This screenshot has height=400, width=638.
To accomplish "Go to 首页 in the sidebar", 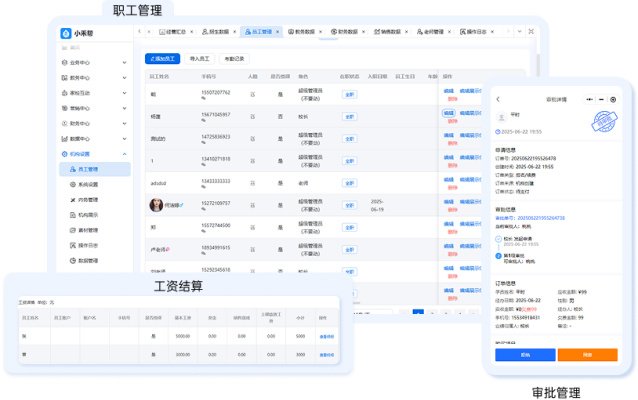I will coord(71,48).
